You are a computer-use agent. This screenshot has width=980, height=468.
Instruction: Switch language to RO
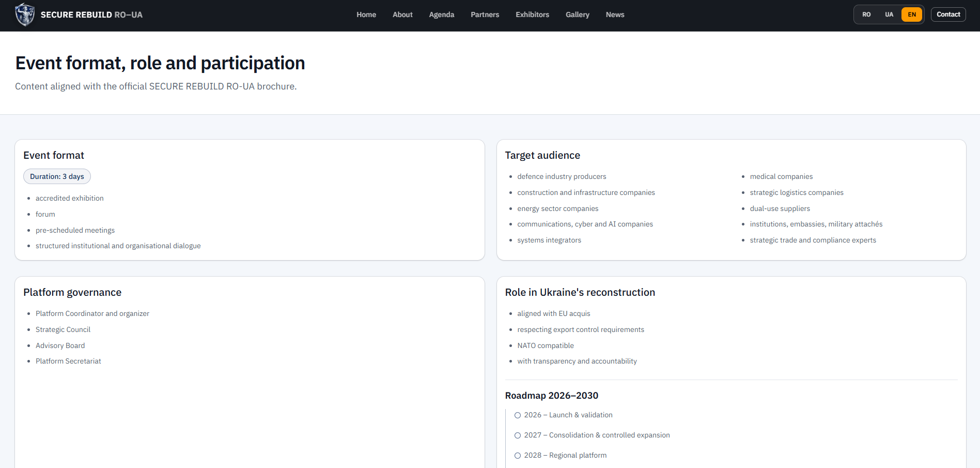pos(866,14)
